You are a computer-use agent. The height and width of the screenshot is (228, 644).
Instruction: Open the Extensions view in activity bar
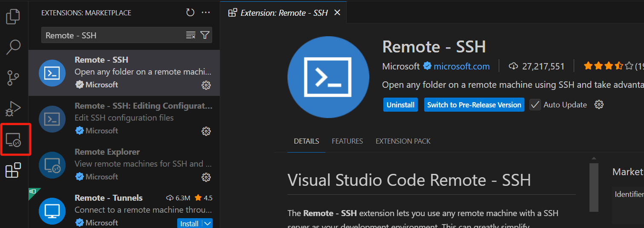pos(13,170)
